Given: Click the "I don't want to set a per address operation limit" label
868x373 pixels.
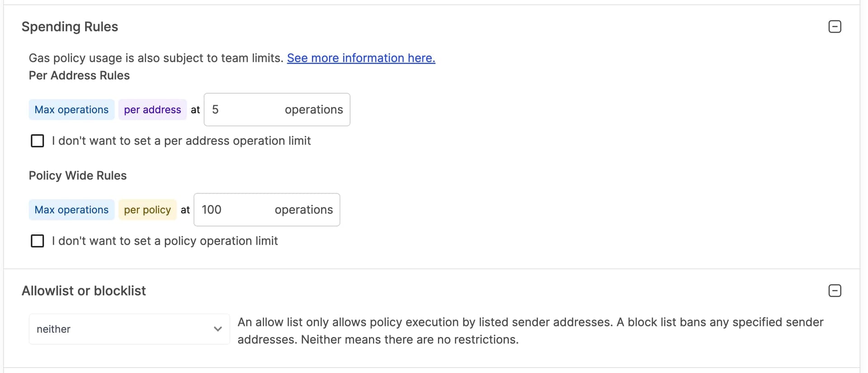Looking at the screenshot, I should [x=181, y=141].
